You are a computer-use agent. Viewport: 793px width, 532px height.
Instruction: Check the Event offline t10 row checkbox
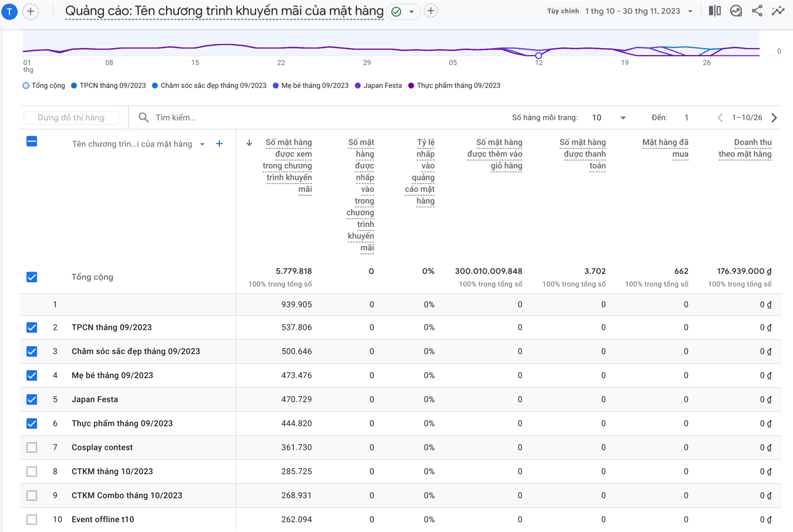pos(32,520)
